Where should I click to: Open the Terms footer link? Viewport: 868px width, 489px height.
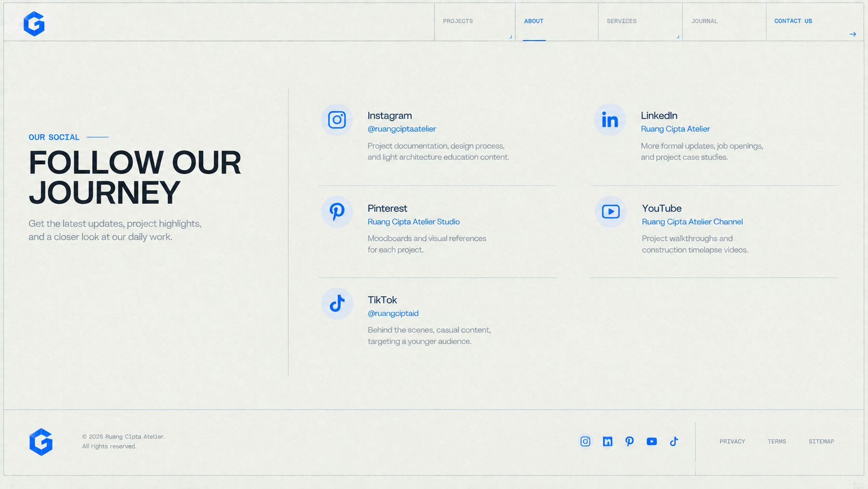pyautogui.click(x=777, y=442)
